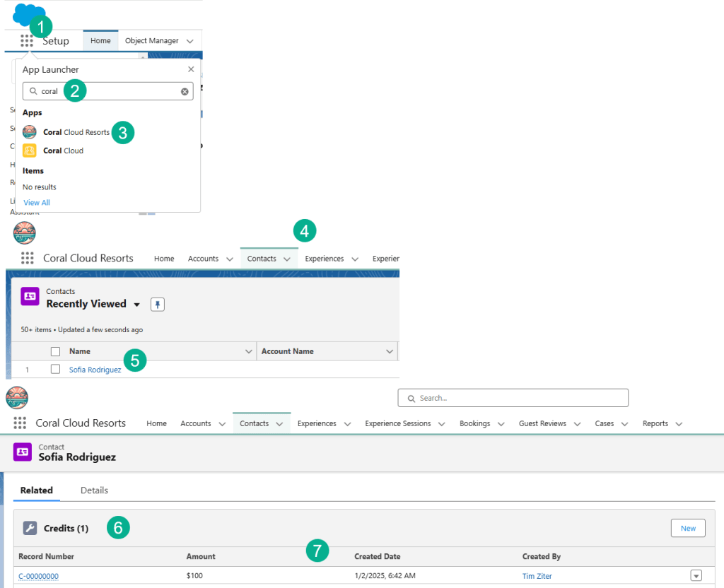Pin the Recently Viewed list view
This screenshot has width=724, height=588.
[157, 305]
